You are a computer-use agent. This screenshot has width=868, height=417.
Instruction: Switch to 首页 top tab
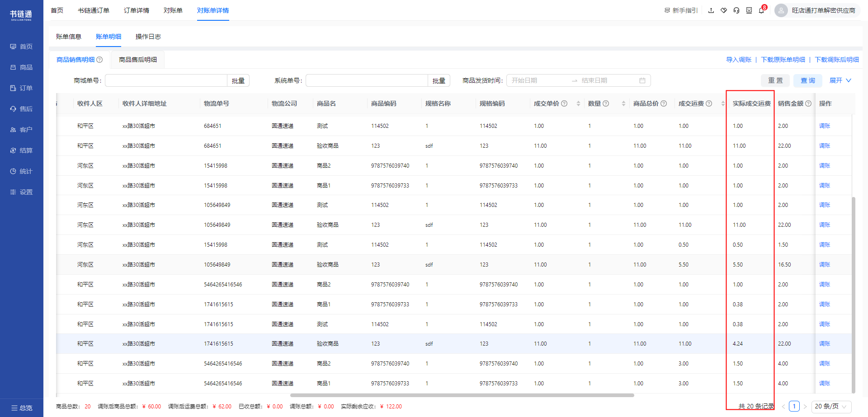[57, 10]
